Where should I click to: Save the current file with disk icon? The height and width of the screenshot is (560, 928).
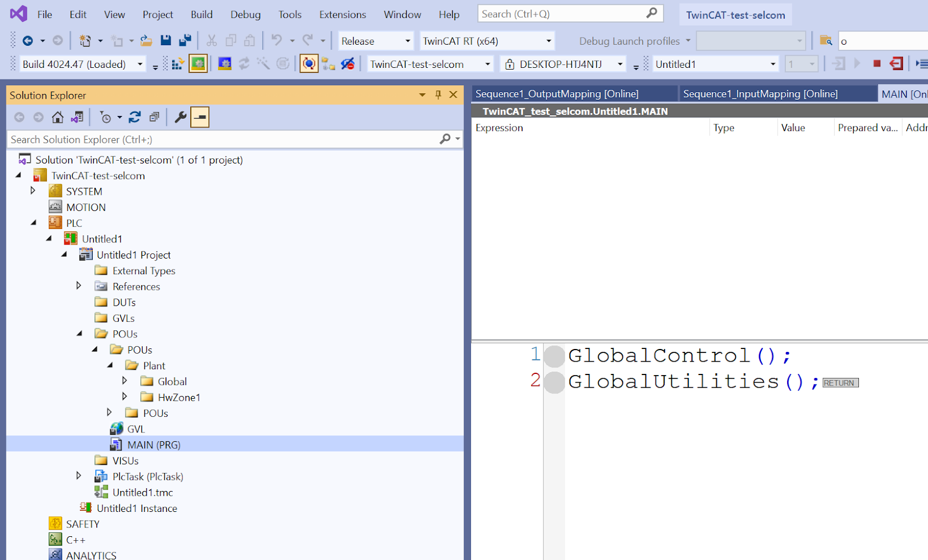[x=166, y=41]
